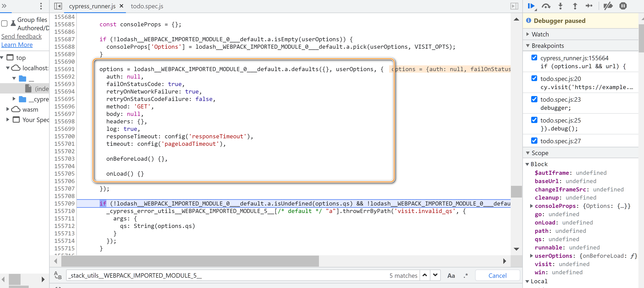Viewport: 644px width, 288px height.
Task: Disable todo.spec.js:23 debugger breakpoint
Action: click(x=534, y=99)
